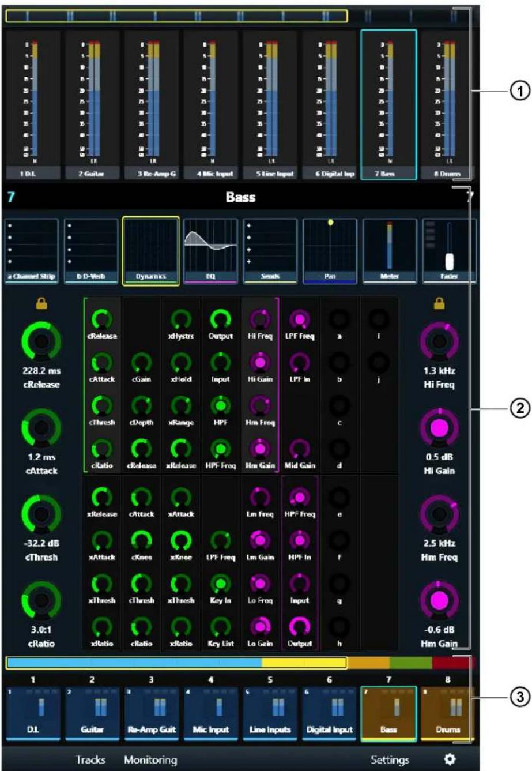The image size is (532, 771).
Task: Click the 2 Guitar meter strip at top
Action: click(91, 104)
